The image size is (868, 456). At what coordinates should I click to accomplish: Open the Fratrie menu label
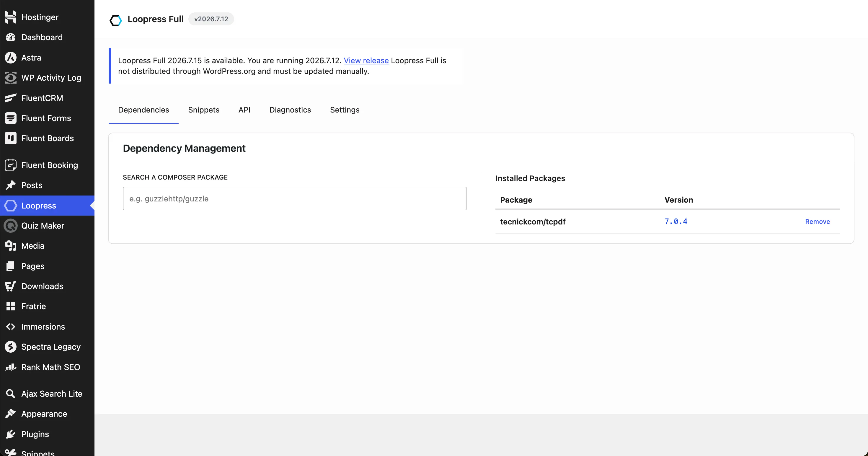[x=33, y=306]
